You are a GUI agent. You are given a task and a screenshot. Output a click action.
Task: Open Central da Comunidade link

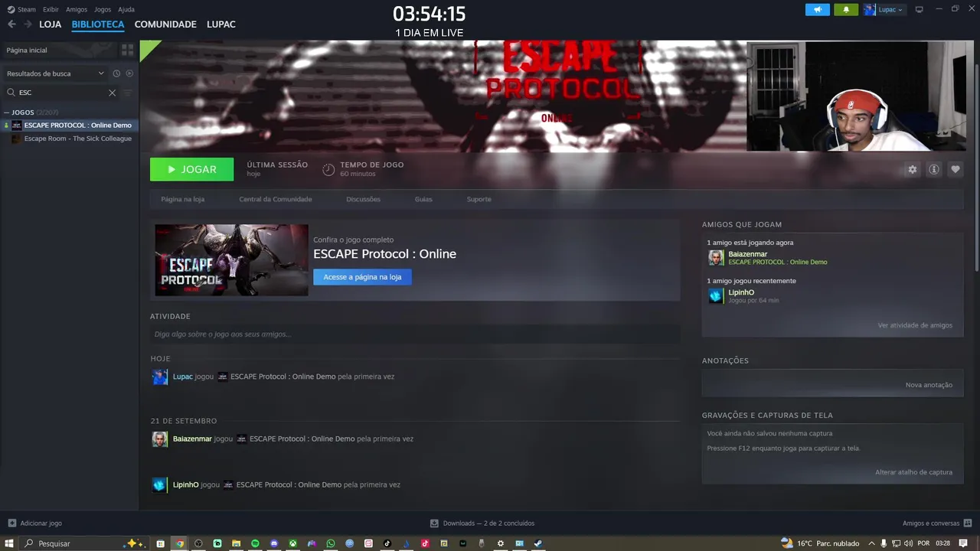[x=276, y=199]
